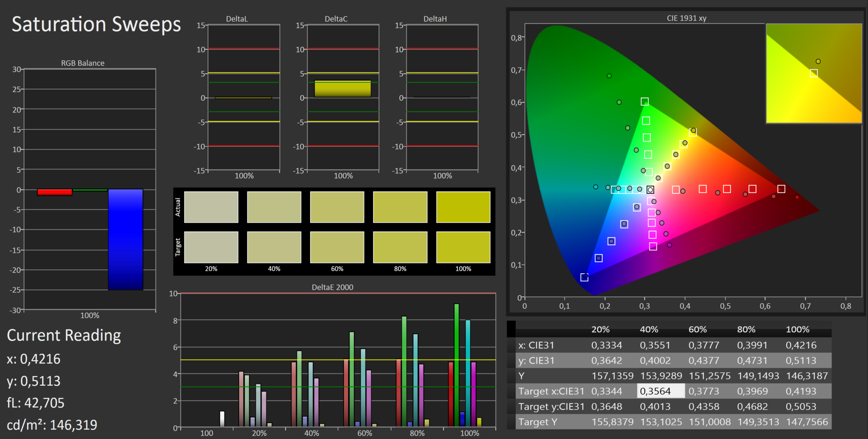868x439 pixels.
Task: Click the yellow bar in DeltaC chart
Action: click(x=343, y=89)
